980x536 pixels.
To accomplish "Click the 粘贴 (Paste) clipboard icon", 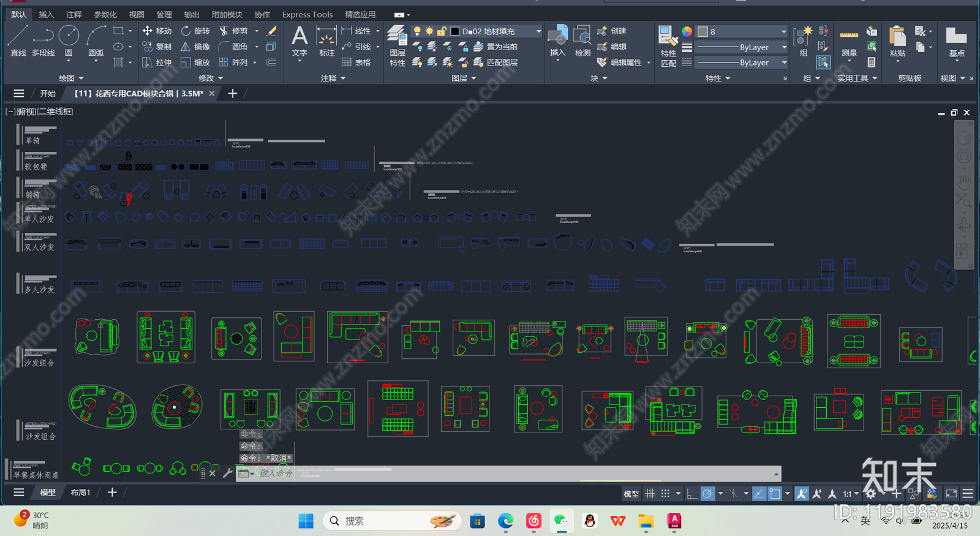I will (897, 42).
